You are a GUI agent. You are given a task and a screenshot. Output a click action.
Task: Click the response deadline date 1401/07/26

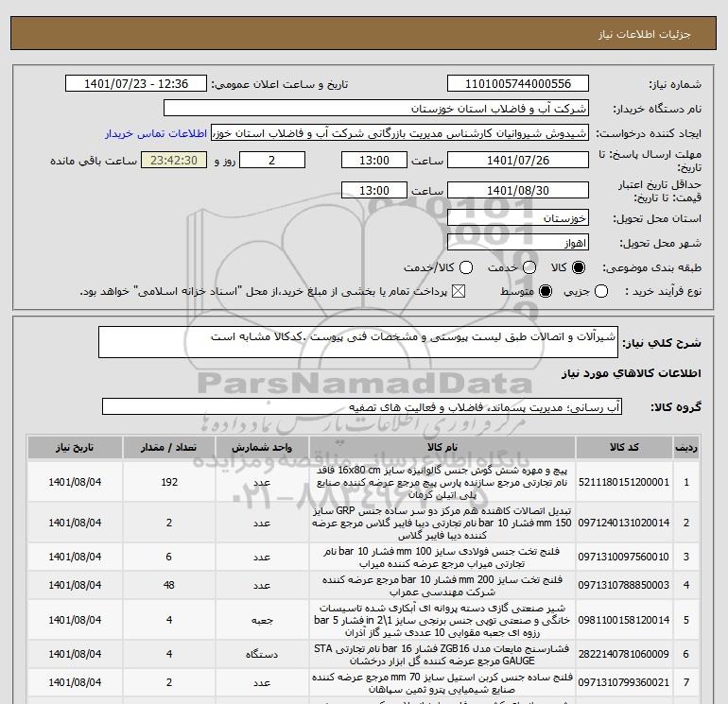tap(518, 160)
